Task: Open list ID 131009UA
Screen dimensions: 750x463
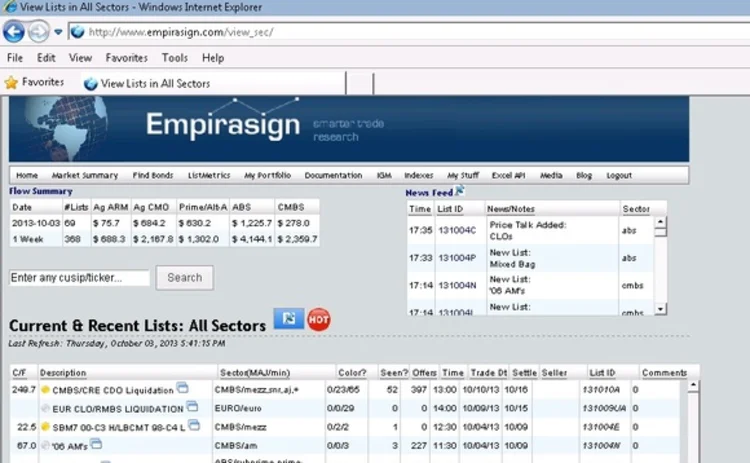Action: tap(604, 408)
